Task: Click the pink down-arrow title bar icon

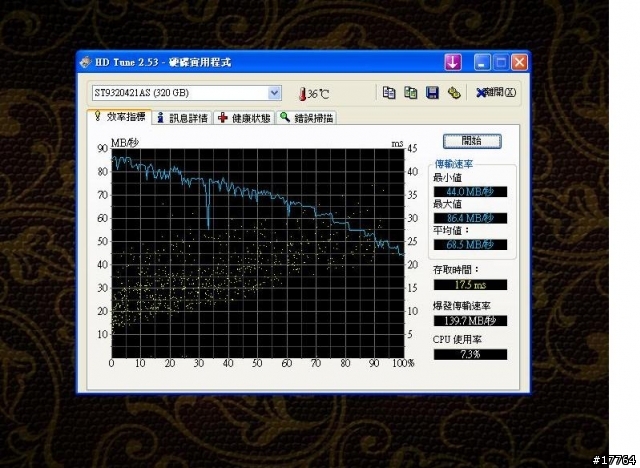Action: point(453,62)
